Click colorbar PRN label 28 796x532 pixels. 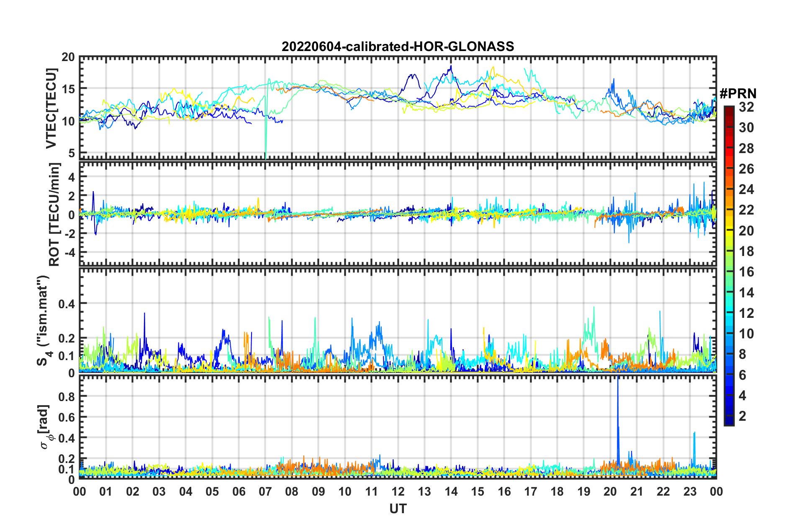click(x=746, y=148)
